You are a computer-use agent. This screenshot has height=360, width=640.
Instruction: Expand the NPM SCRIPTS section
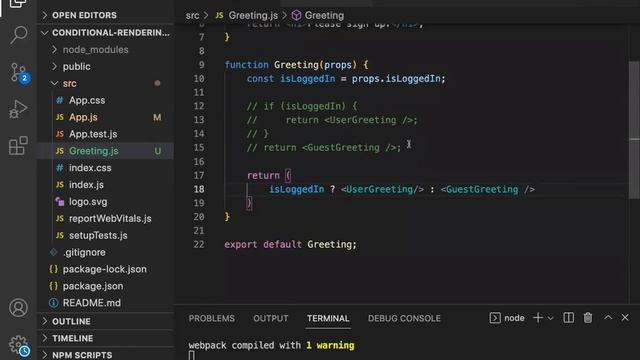coord(105,355)
